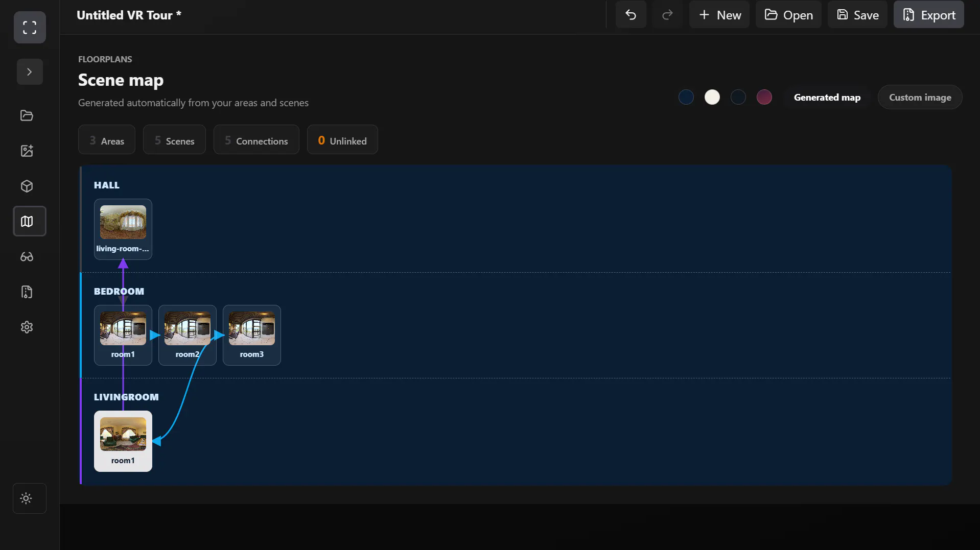This screenshot has height=550, width=980.
Task: Pick the white map color
Action: [x=712, y=97]
